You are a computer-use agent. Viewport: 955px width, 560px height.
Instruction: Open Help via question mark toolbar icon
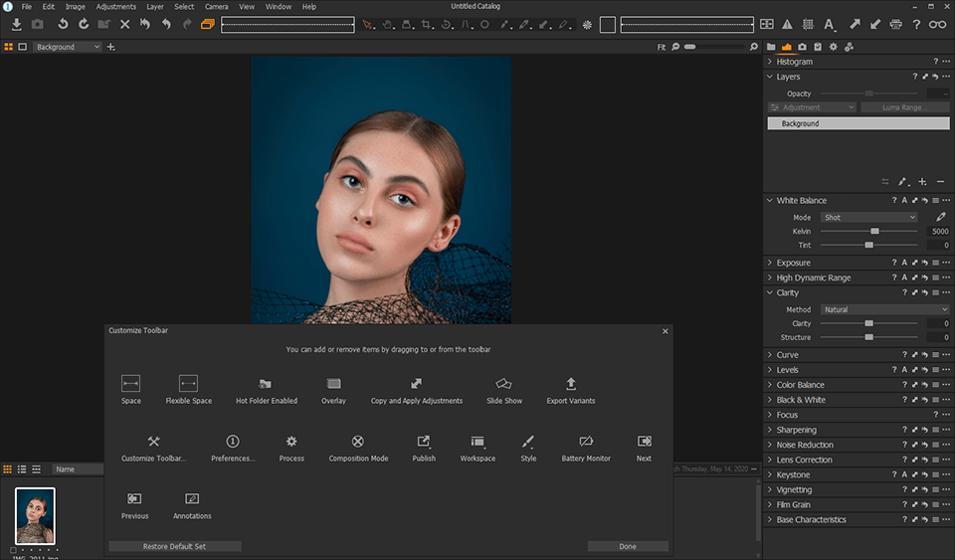tap(916, 24)
